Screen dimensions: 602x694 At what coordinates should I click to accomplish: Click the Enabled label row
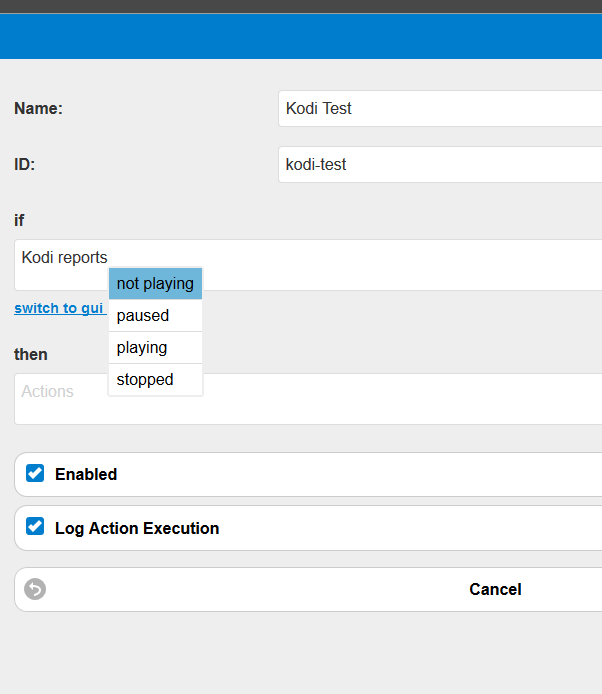308,474
